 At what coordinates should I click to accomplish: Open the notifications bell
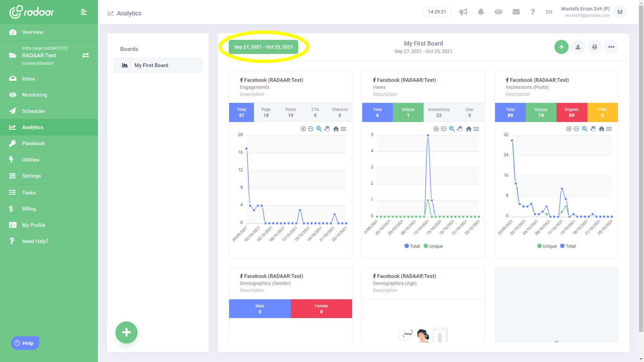(481, 12)
